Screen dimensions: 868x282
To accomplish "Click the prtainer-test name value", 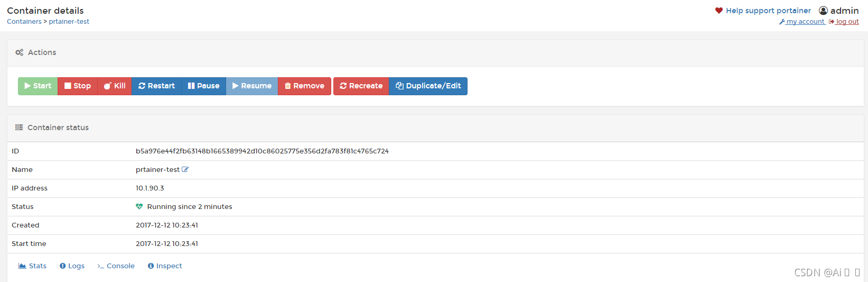I will coord(157,170).
